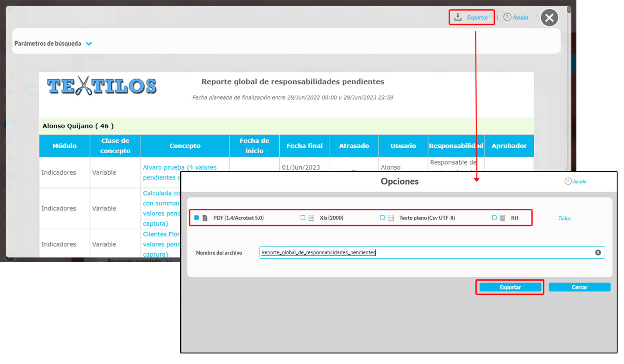624x364 pixels.
Task: Click the help icon in the Opciones dialog
Action: point(568,182)
